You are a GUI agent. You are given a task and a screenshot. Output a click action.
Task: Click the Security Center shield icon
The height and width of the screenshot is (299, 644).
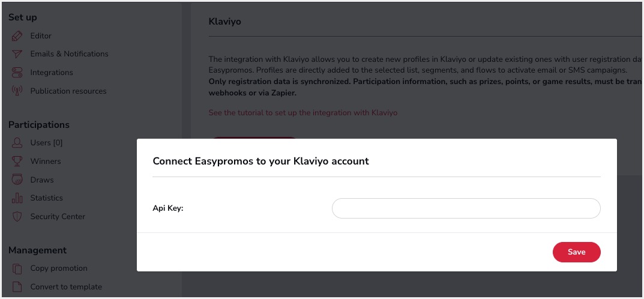(x=17, y=217)
